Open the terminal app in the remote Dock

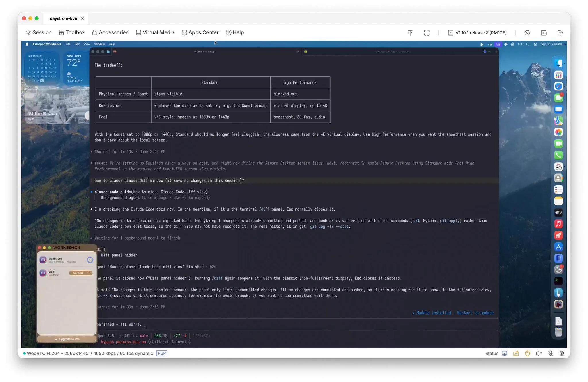(x=558, y=281)
